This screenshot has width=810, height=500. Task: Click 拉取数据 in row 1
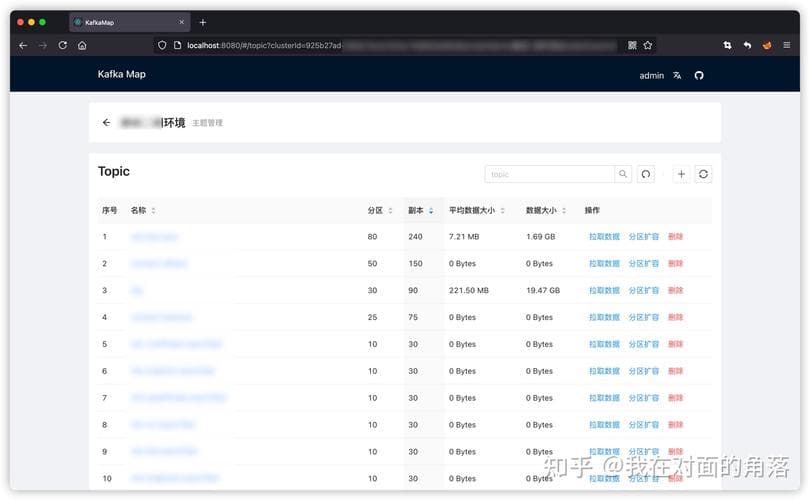coord(604,237)
